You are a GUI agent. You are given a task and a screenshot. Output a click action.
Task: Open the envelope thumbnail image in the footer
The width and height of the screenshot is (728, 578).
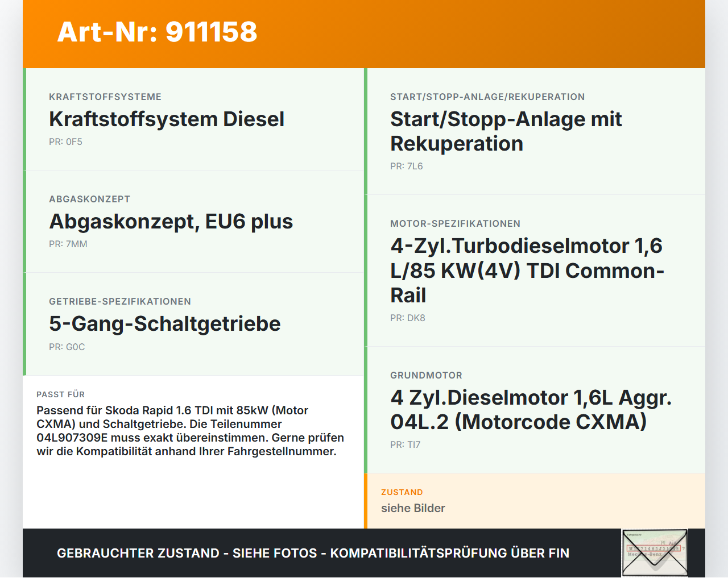(x=655, y=553)
